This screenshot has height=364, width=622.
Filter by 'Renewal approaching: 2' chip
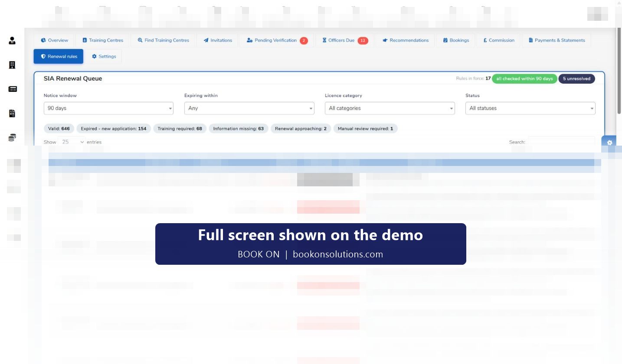tap(301, 129)
